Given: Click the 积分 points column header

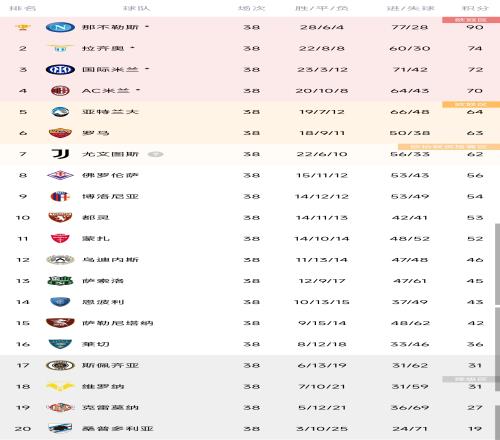Looking at the screenshot, I should [x=475, y=8].
